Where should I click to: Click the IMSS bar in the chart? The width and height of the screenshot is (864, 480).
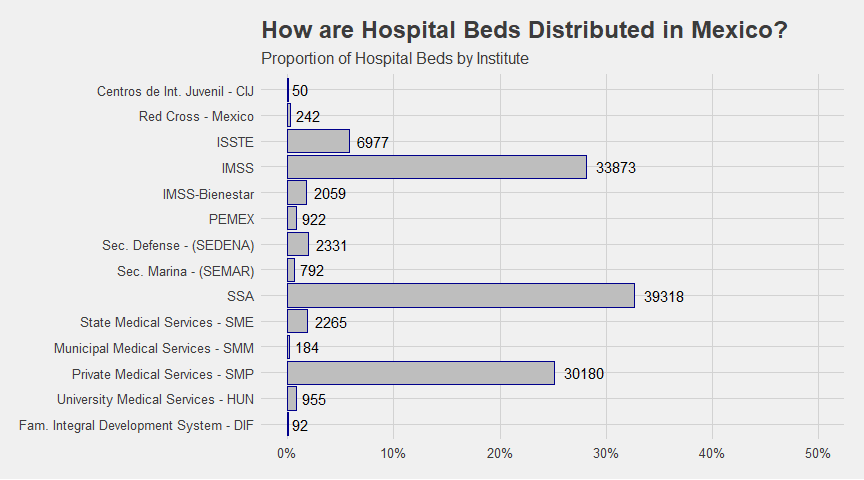pyautogui.click(x=437, y=167)
